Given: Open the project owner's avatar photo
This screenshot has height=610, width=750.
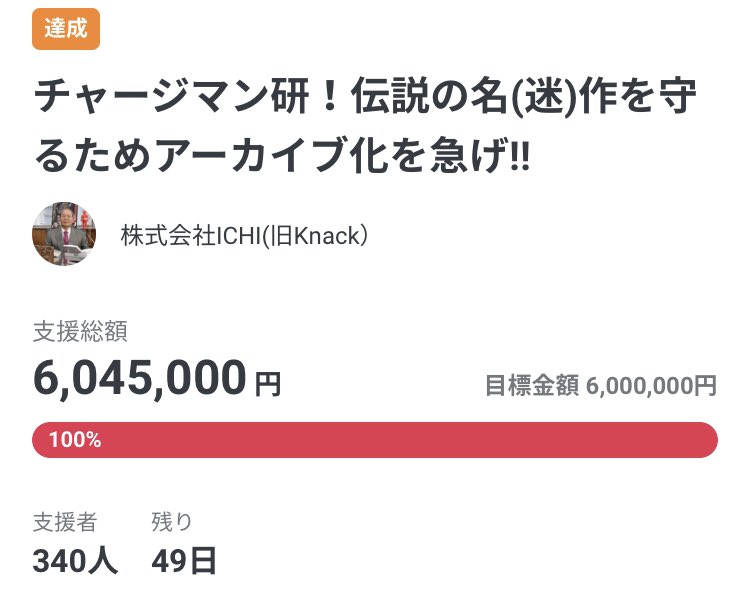Looking at the screenshot, I should click(x=65, y=235).
